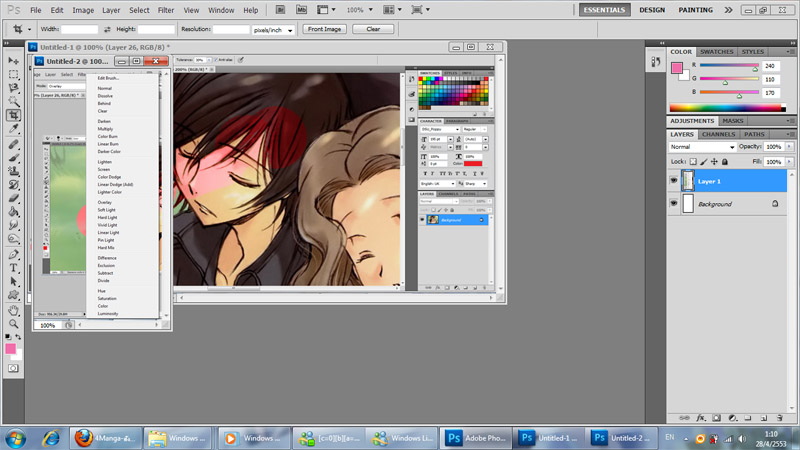This screenshot has width=800, height=450.
Task: Select the Magic Wand tool
Action: click(13, 102)
